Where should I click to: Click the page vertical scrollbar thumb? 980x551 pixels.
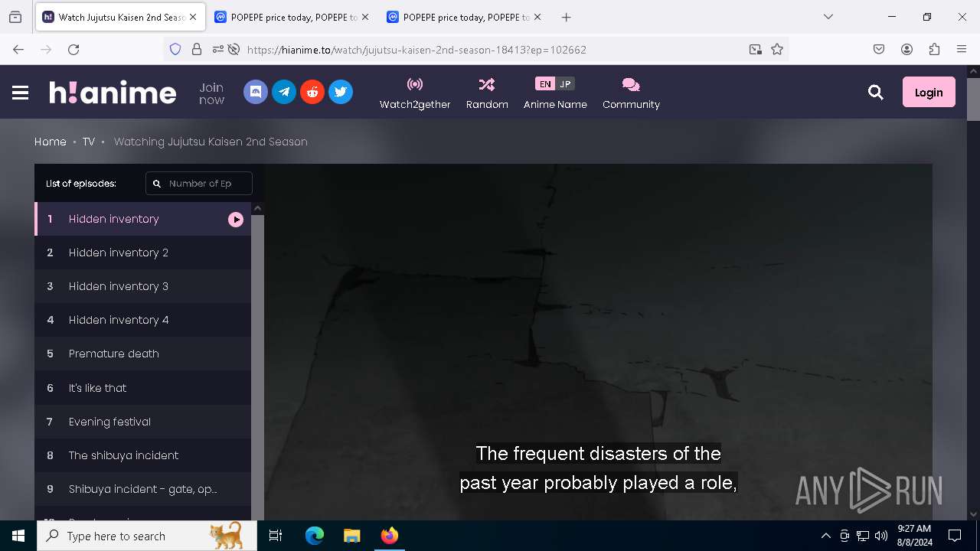point(973,99)
